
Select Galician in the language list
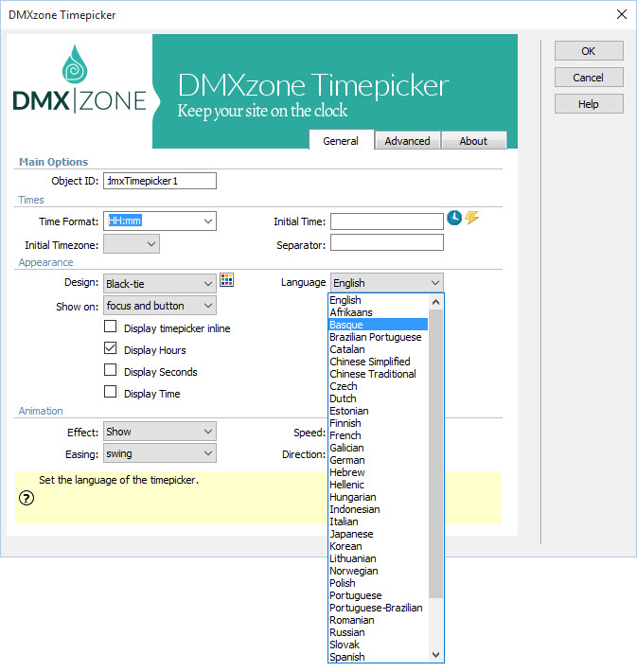[379, 448]
